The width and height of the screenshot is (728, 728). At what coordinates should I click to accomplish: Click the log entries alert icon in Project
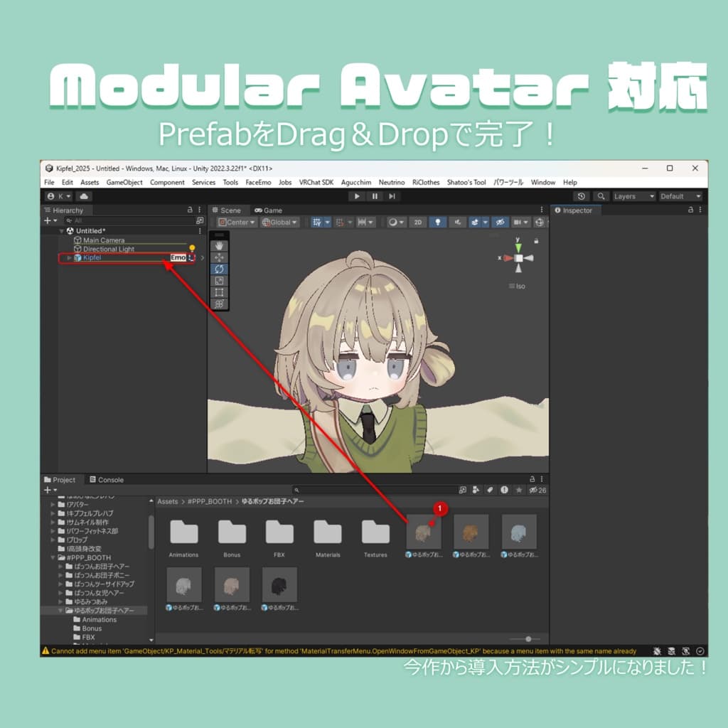click(x=504, y=490)
